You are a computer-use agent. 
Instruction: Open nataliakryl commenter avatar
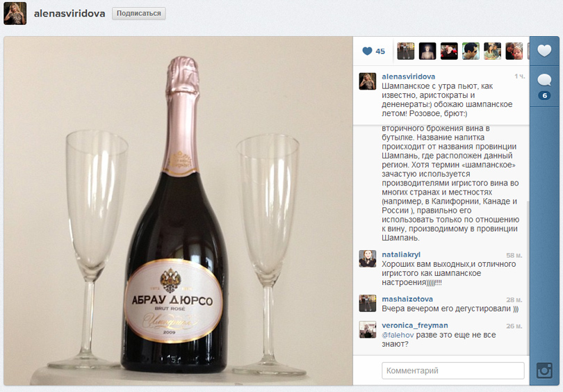click(x=368, y=259)
